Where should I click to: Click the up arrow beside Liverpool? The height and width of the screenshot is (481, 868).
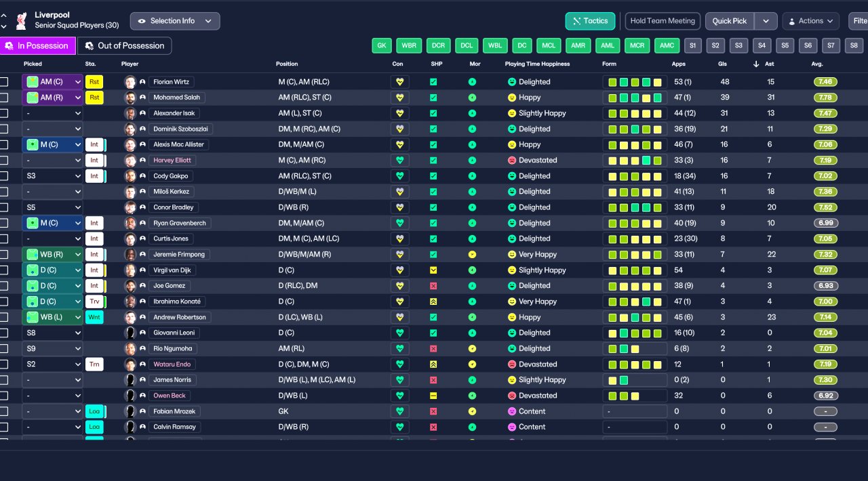[3, 15]
